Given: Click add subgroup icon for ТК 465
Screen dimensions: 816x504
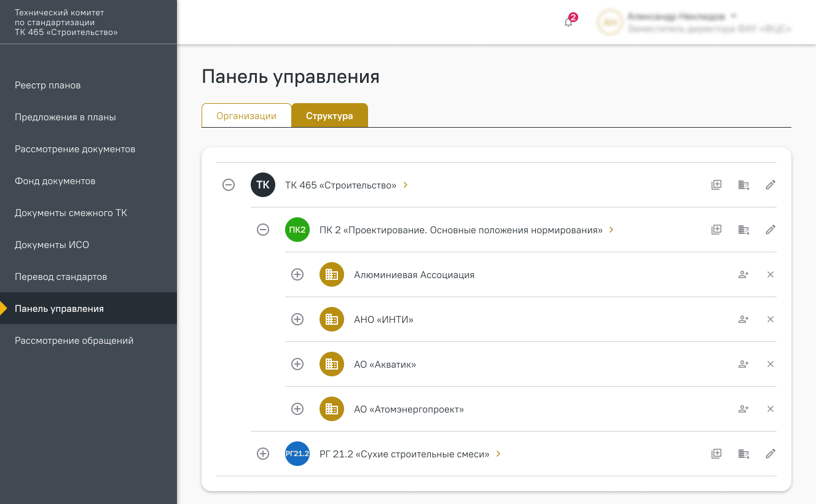Looking at the screenshot, I should pyautogui.click(x=716, y=185).
